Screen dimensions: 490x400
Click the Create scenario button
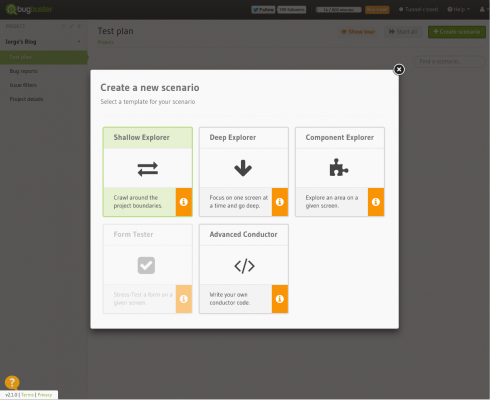point(457,32)
